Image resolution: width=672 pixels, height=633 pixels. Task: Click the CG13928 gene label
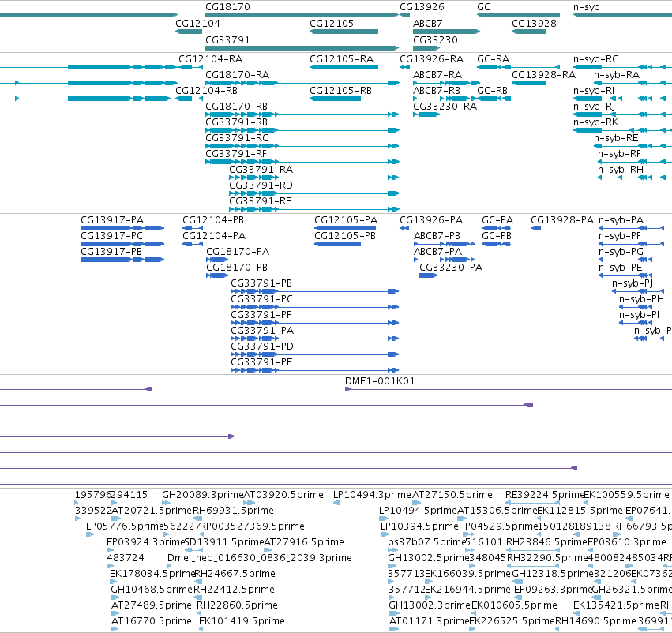(534, 23)
